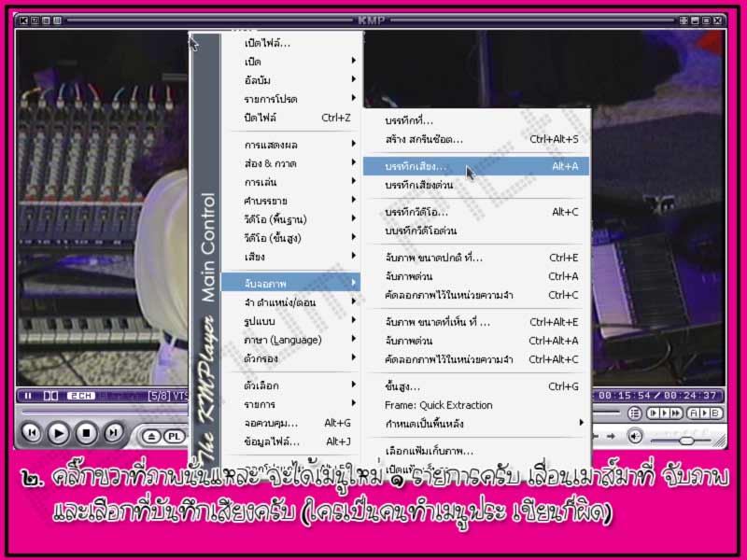The image size is (747, 560).
Task: Expand the เปิด submenu arrow
Action: pyautogui.click(x=354, y=61)
